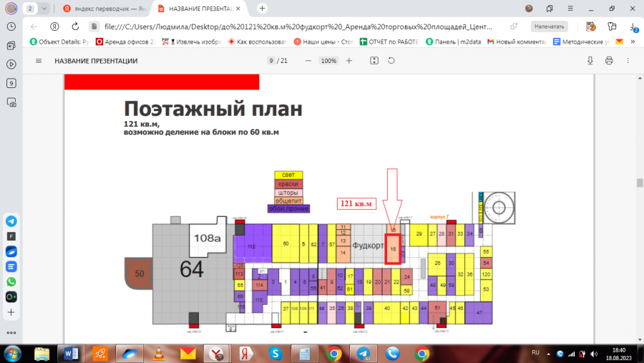Open WhatsApp in the browser sidebar

click(x=11, y=281)
